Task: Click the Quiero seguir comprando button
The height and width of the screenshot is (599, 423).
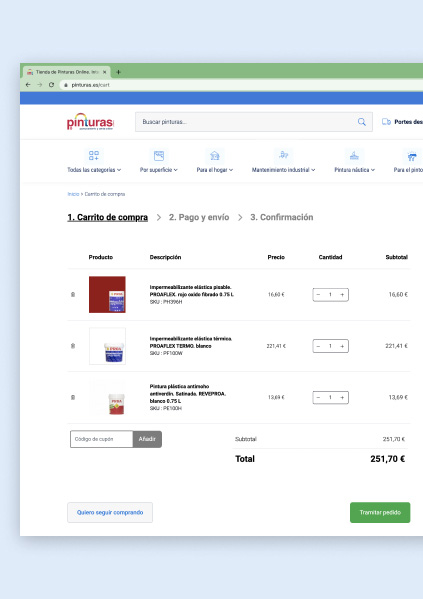Action: (110, 512)
